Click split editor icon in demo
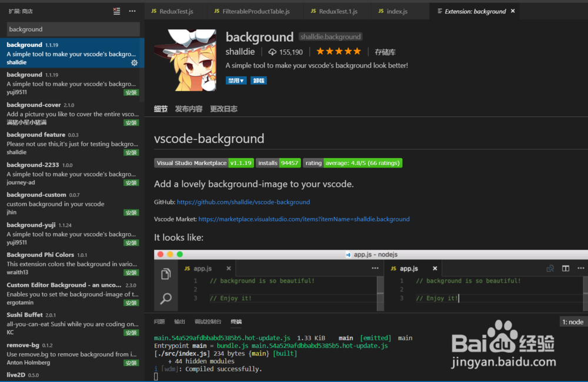 [x=566, y=268]
